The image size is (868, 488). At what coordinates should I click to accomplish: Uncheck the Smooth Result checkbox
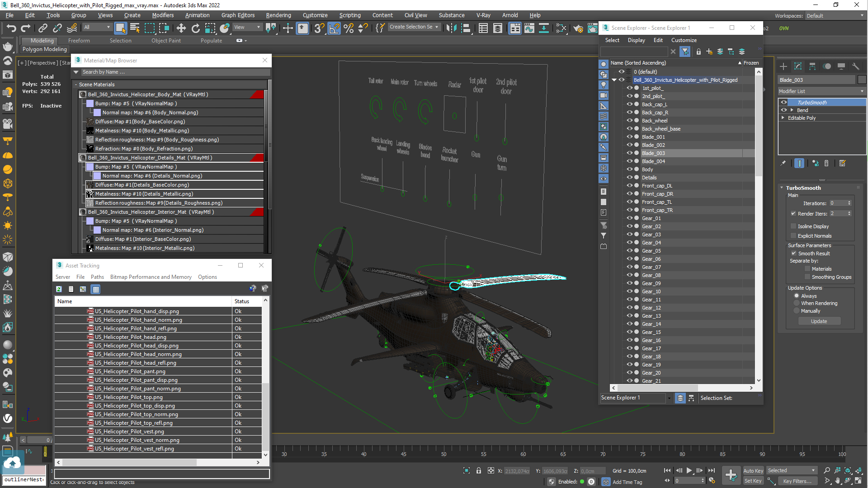tap(793, 253)
